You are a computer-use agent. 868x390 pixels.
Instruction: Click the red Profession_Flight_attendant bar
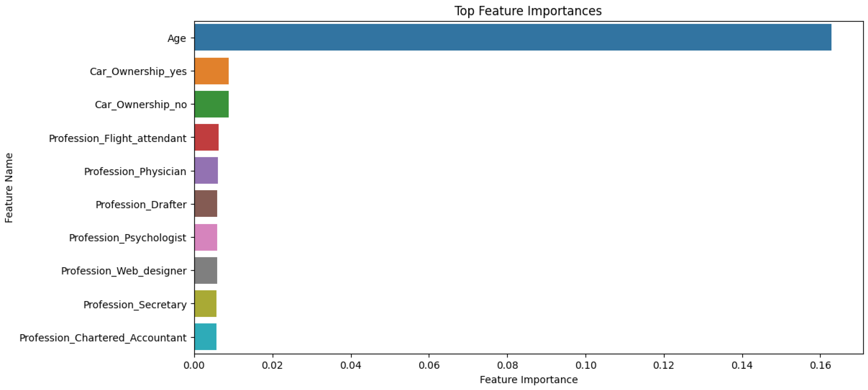207,137
